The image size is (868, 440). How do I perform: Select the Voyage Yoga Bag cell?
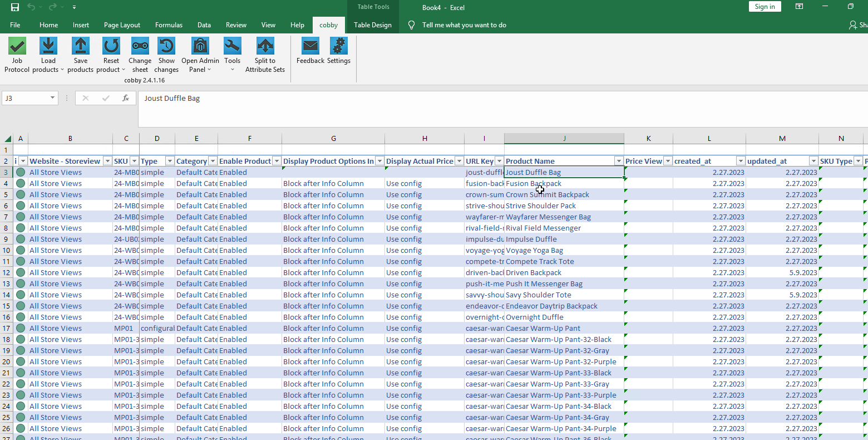[564, 250]
